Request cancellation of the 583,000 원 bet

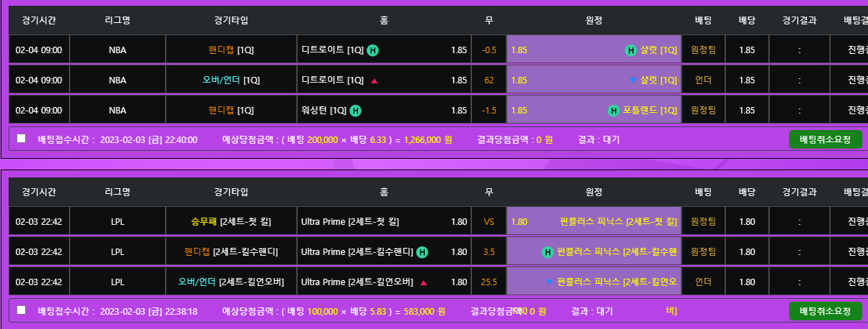click(824, 311)
